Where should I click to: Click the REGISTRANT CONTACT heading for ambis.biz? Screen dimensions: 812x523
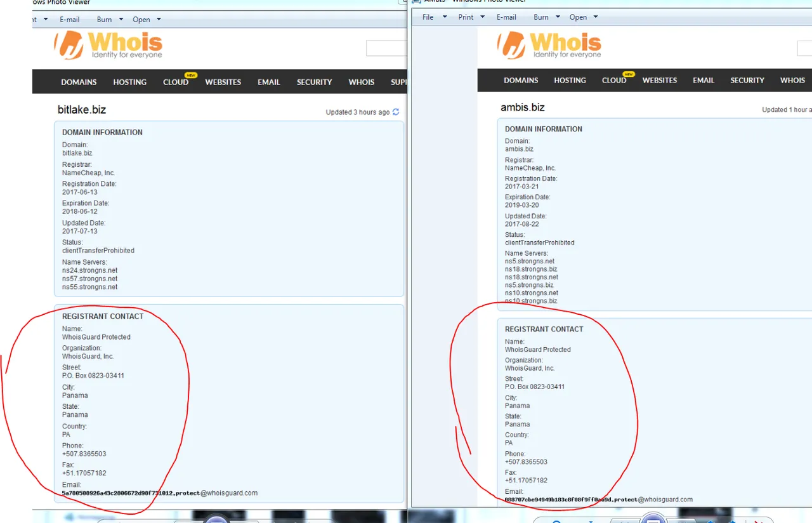544,329
